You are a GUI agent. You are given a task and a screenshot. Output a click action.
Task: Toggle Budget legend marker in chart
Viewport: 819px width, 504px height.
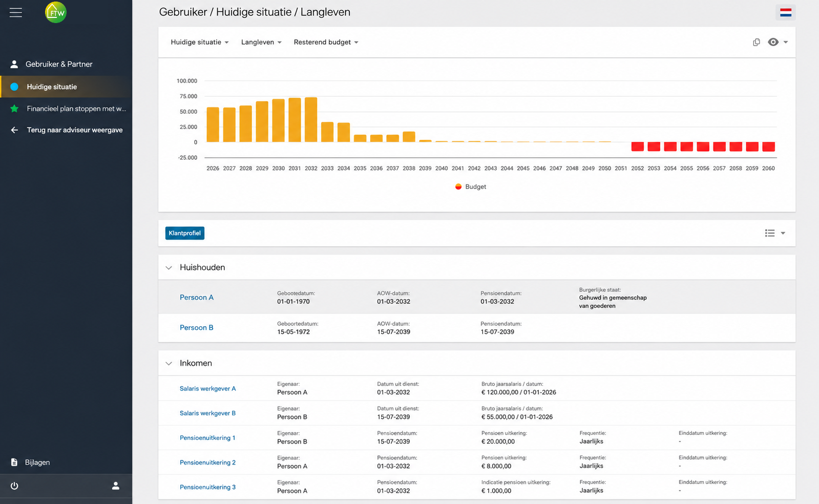click(x=458, y=186)
